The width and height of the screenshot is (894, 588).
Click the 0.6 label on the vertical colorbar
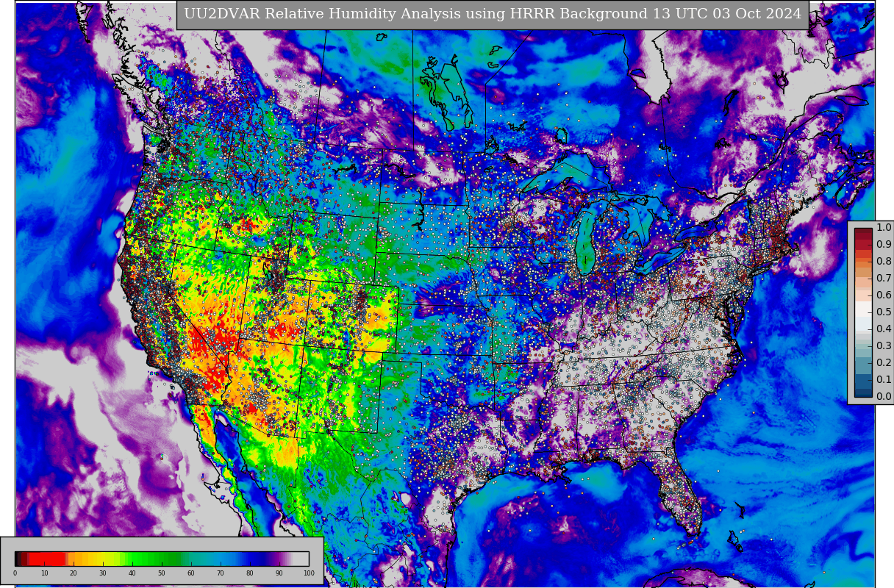coord(884,295)
